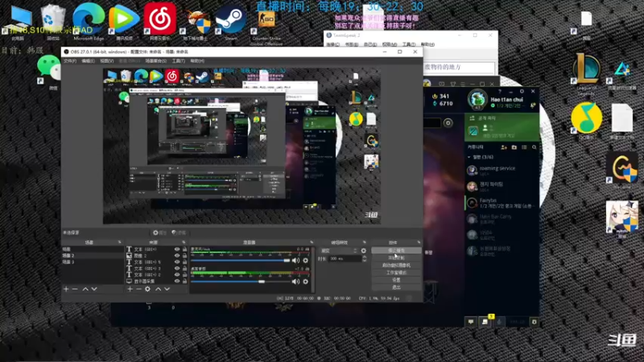The height and width of the screenshot is (362, 644).
Task: Hide the display capture source
Action: tap(177, 281)
